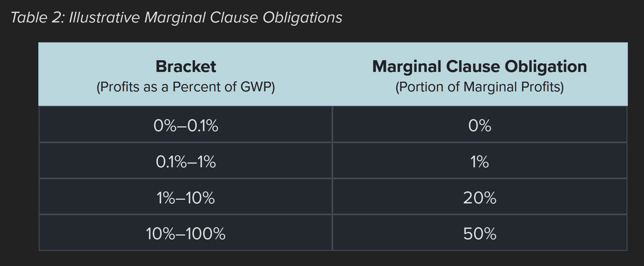Click the word Illustrative in caption
Image resolution: width=644 pixels, height=266 pixels.
[104, 18]
